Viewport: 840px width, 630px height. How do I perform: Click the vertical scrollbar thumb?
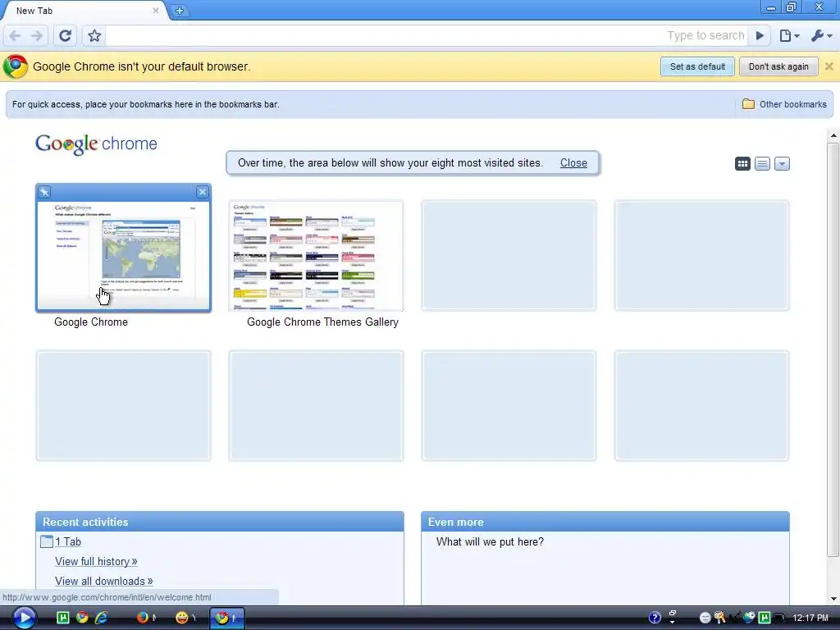pos(833,348)
